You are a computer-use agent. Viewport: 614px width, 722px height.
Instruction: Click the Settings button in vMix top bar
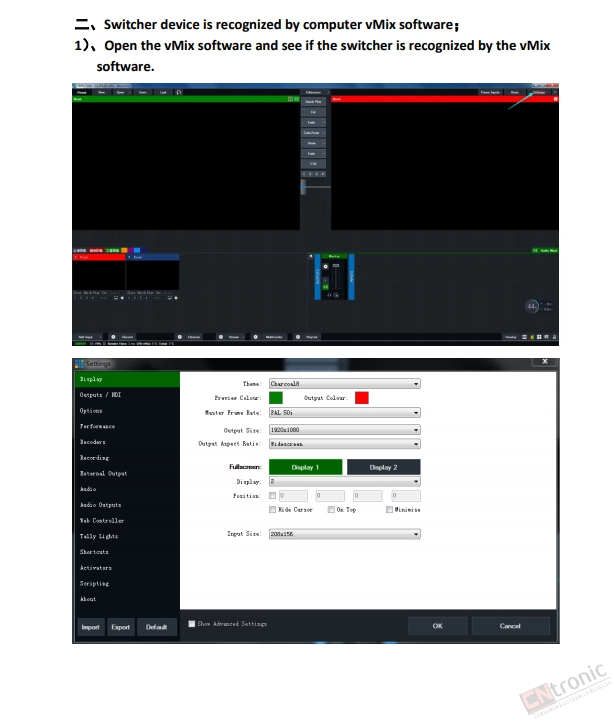tap(539, 92)
